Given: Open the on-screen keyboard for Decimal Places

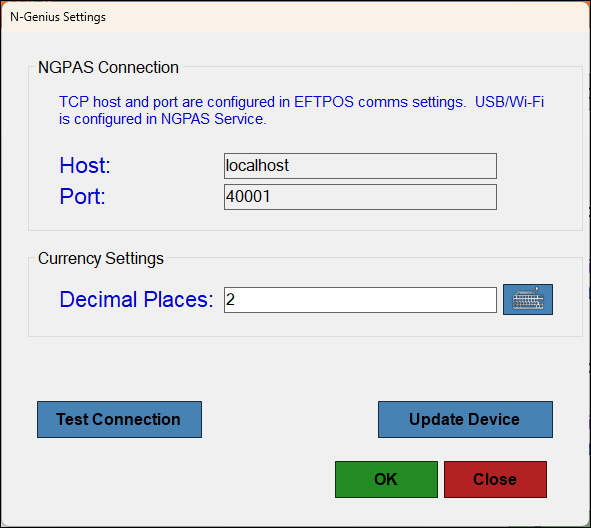Looking at the screenshot, I should point(528,300).
